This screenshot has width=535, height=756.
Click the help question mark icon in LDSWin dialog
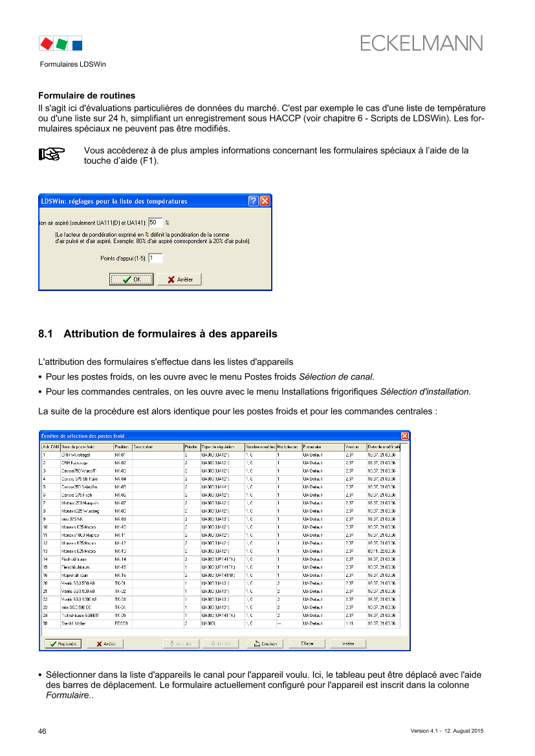(x=254, y=201)
